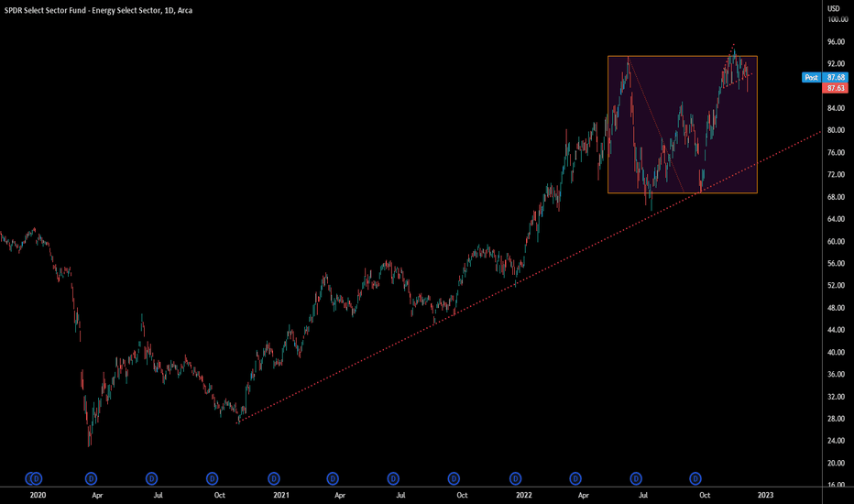
Task: Click the 80.00 price axis label
Action: point(836,130)
